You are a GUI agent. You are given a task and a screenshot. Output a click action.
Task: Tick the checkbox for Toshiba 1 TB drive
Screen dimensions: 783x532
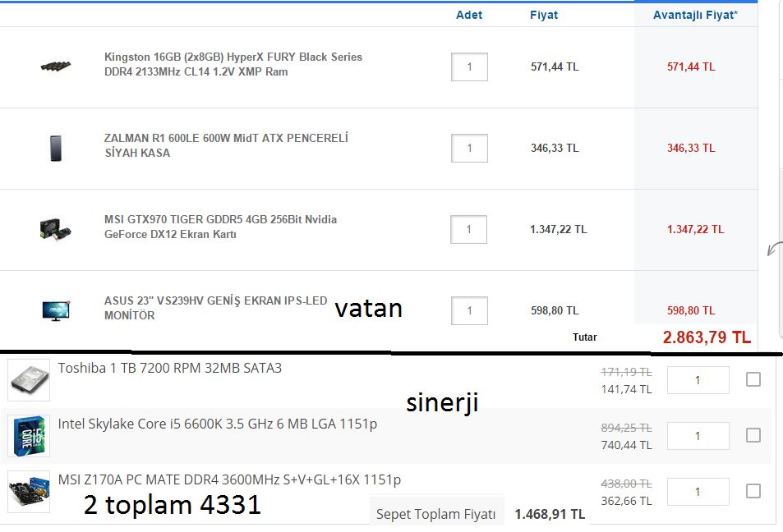(x=753, y=379)
